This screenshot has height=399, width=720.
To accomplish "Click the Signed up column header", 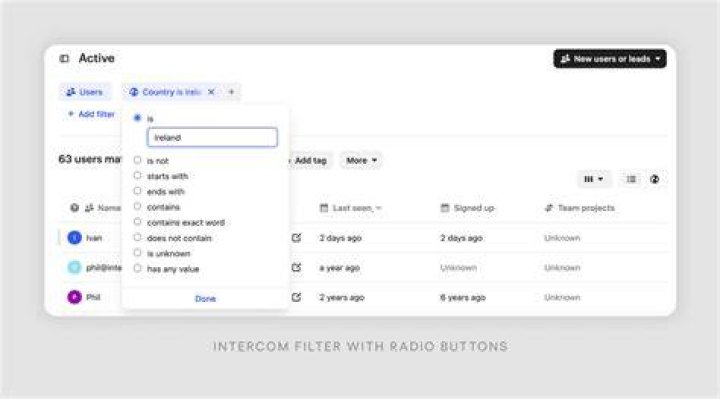I will coord(467,208).
